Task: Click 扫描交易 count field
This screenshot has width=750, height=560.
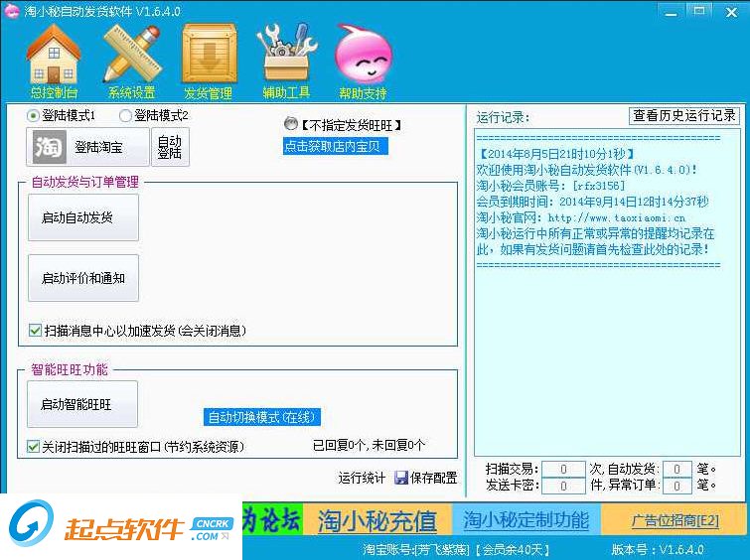Action: tap(563, 469)
